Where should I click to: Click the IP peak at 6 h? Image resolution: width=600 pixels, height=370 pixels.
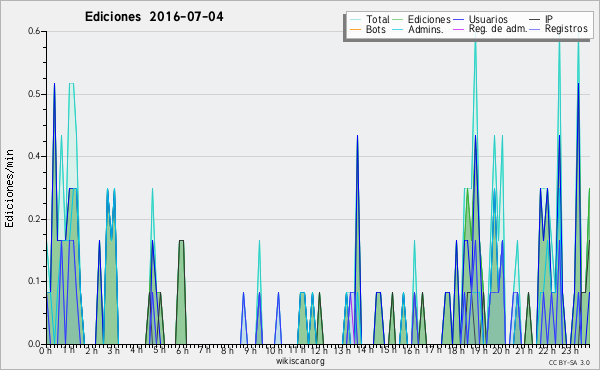tap(181, 241)
